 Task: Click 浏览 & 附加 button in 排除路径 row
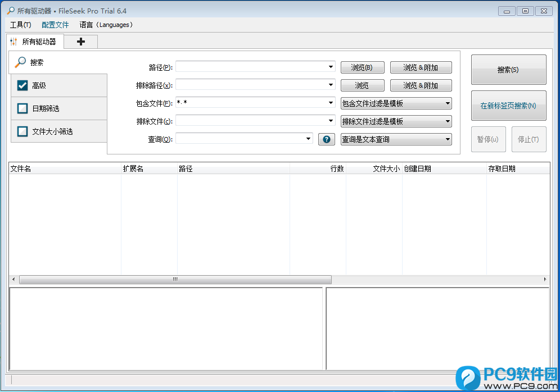click(421, 85)
